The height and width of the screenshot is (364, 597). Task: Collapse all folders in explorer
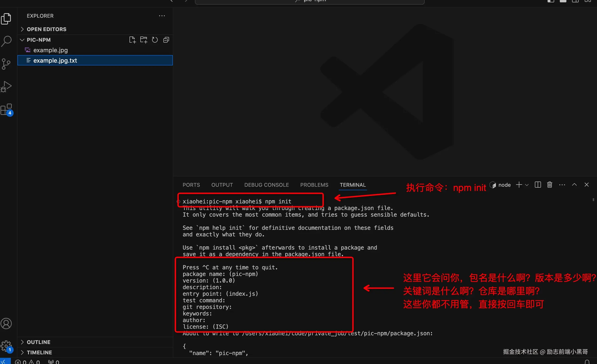point(166,40)
